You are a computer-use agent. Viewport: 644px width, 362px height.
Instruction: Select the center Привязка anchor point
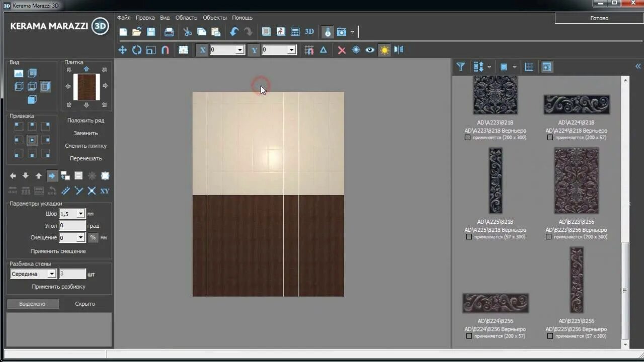point(32,140)
